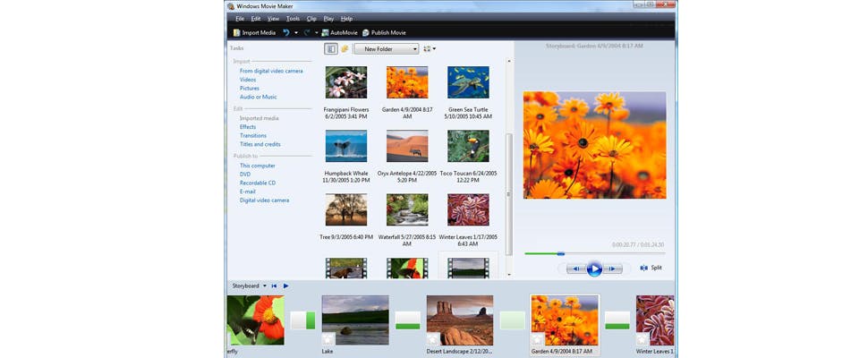
Task: Click the Next Frame button
Action: [x=612, y=268]
